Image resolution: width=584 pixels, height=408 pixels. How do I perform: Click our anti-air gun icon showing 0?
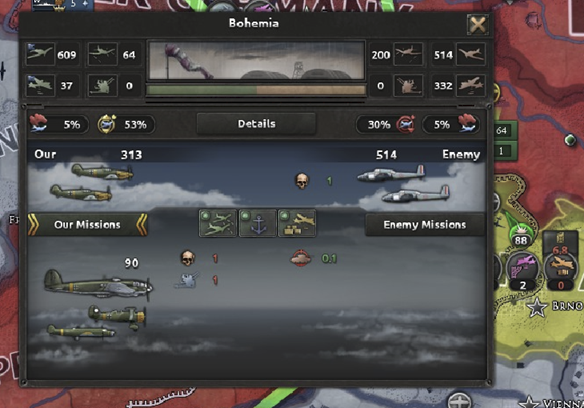[x=102, y=85]
